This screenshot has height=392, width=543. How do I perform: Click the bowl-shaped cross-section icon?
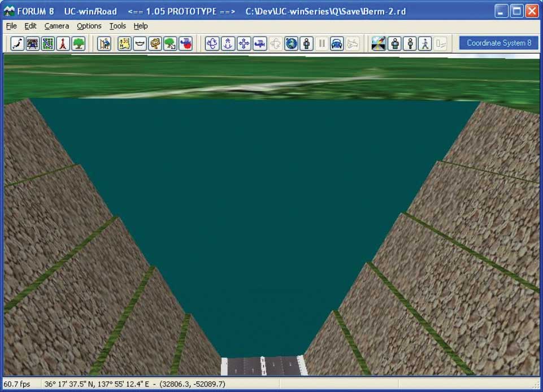[x=140, y=43]
